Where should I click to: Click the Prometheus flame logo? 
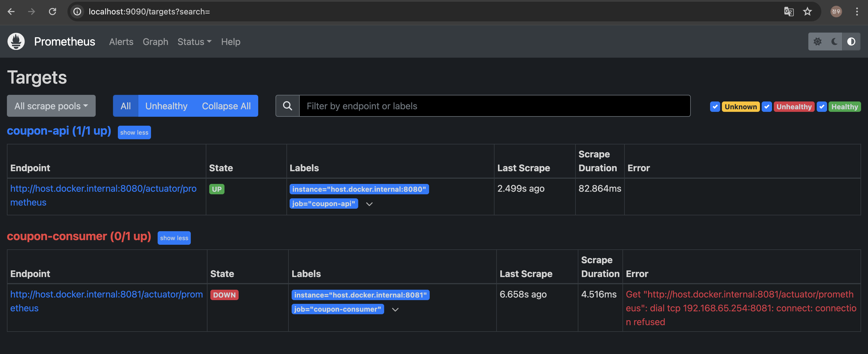click(x=16, y=42)
